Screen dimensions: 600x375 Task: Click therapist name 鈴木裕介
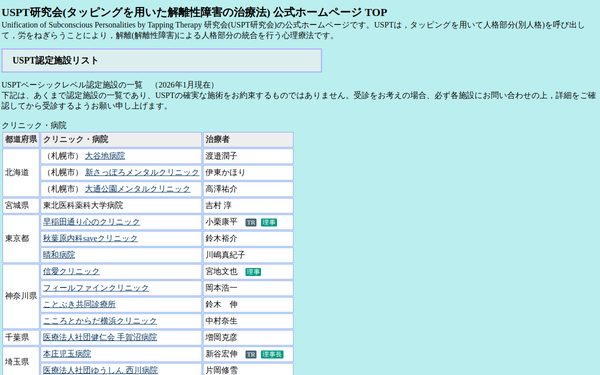[221, 238]
